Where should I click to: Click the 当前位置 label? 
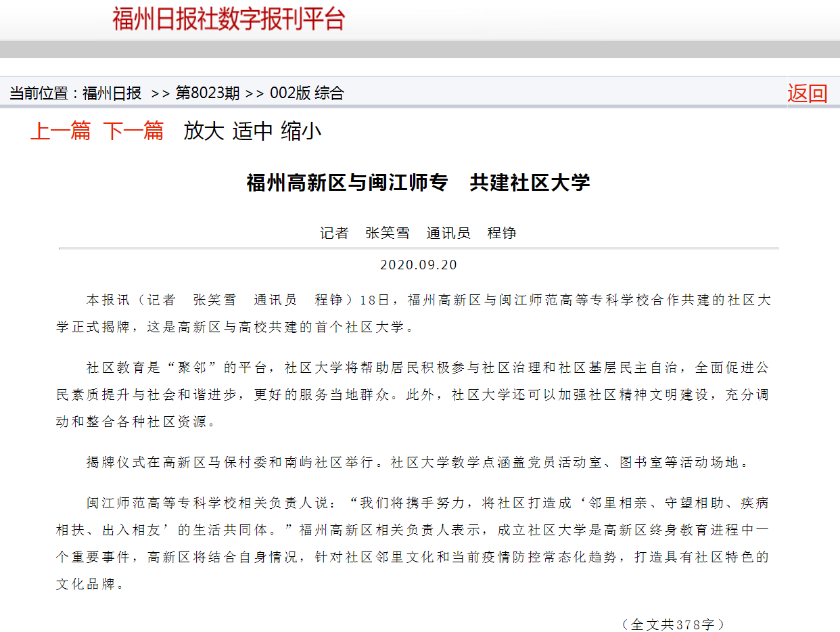(39, 93)
